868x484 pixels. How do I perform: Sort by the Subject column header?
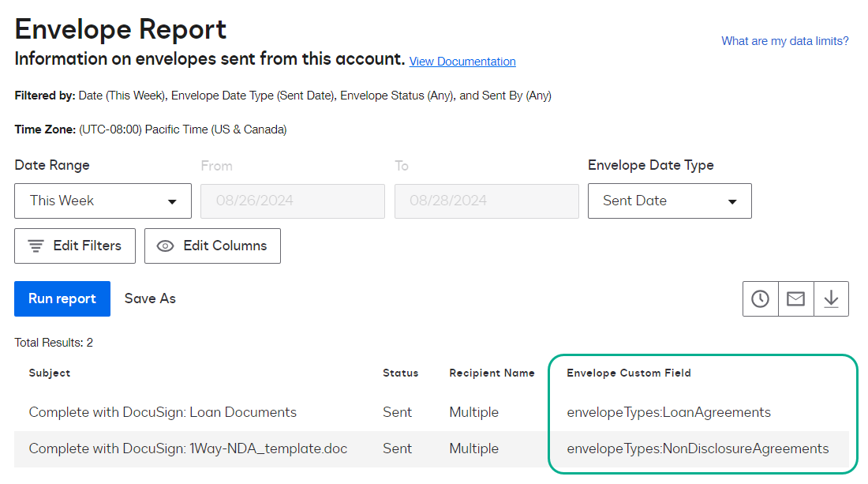coord(50,373)
